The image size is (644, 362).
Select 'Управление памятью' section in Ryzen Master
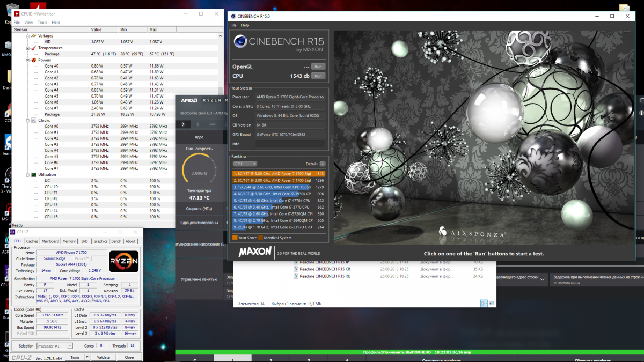[x=199, y=279]
